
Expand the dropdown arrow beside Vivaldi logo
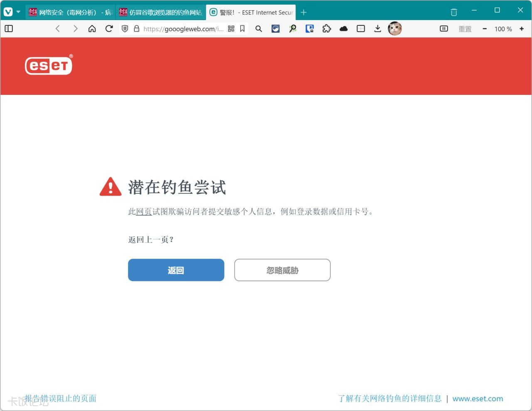coord(18,12)
